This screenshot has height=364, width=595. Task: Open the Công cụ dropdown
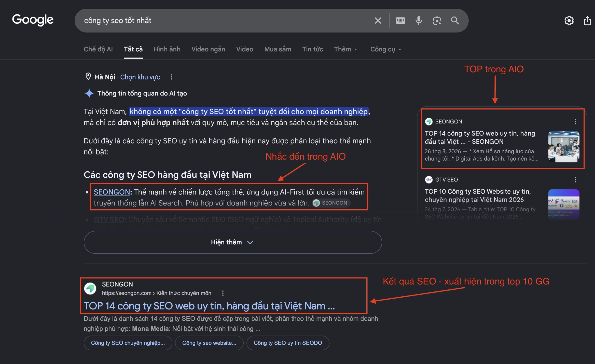(x=386, y=49)
